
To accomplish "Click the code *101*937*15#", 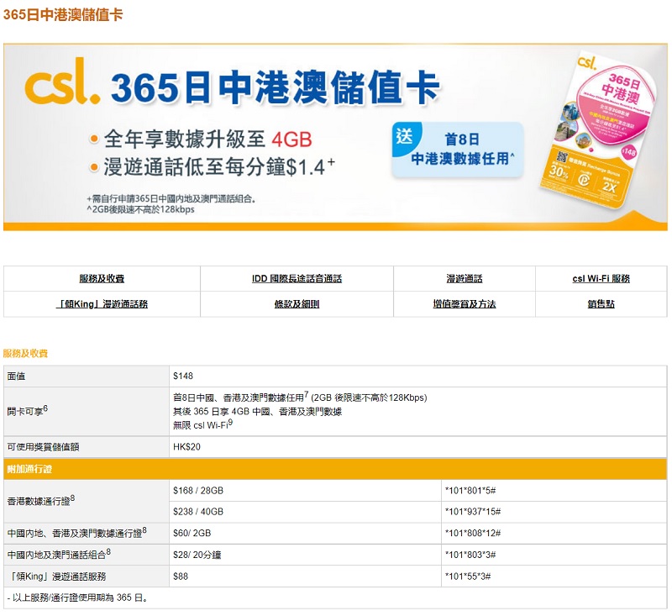I will pyautogui.click(x=473, y=512).
